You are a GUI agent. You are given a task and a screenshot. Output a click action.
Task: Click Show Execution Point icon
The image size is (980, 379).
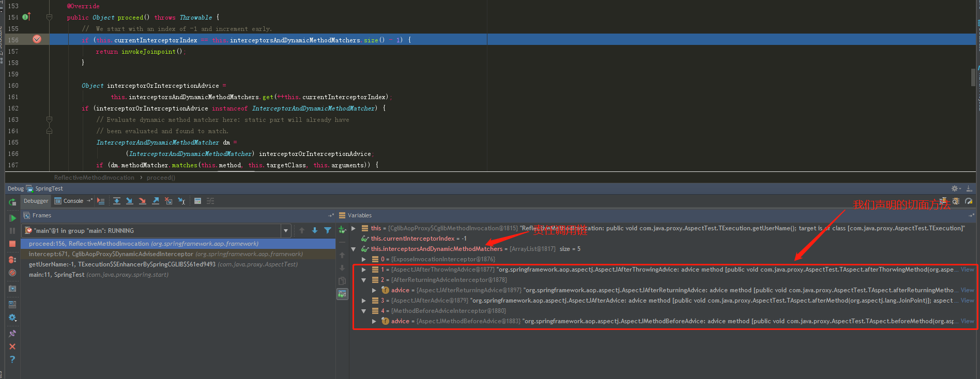click(x=101, y=201)
